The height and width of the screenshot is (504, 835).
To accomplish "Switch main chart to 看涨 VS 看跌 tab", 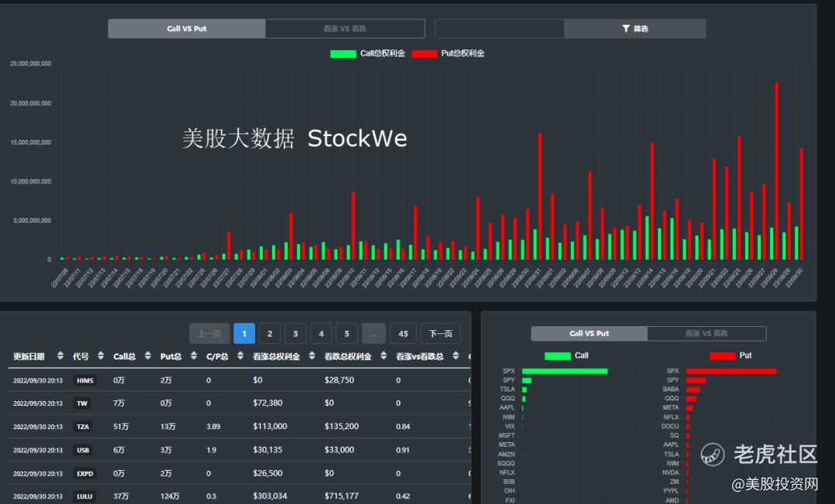I will pos(345,29).
